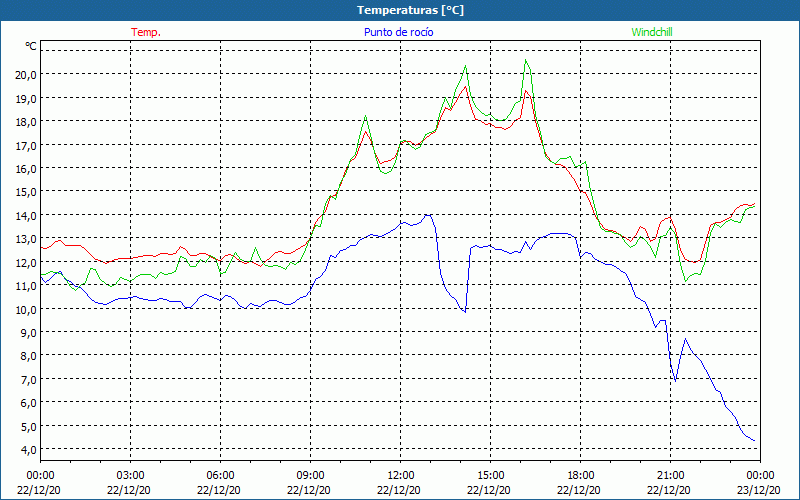Click the 5,0 y-axis value

(x=29, y=427)
